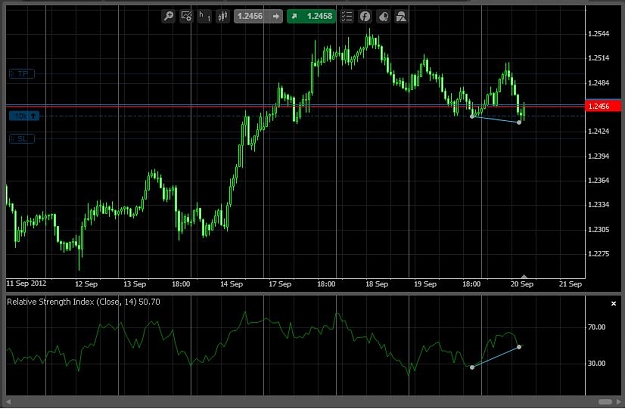
Task: Change the h1 timeframe selector
Action: pos(204,16)
